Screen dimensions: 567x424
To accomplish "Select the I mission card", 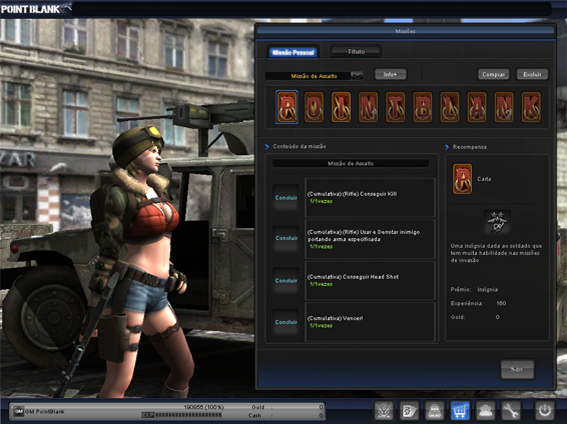I will click(x=341, y=107).
